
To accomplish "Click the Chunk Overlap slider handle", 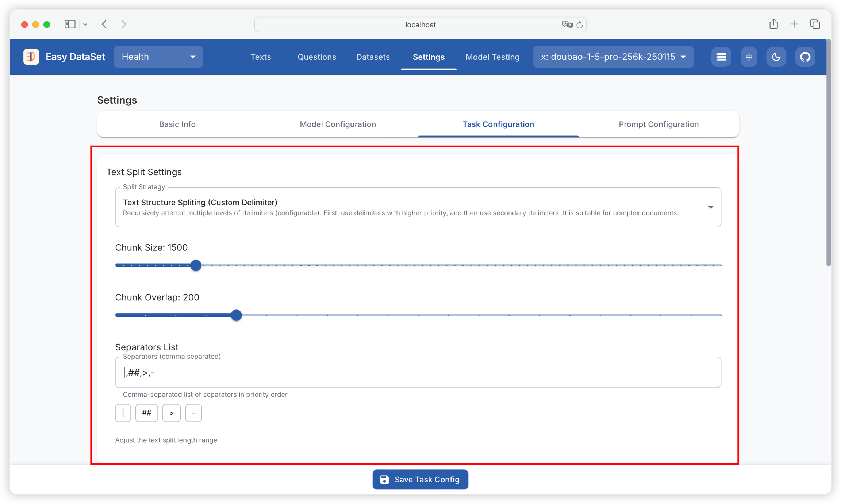I will pos(237,315).
